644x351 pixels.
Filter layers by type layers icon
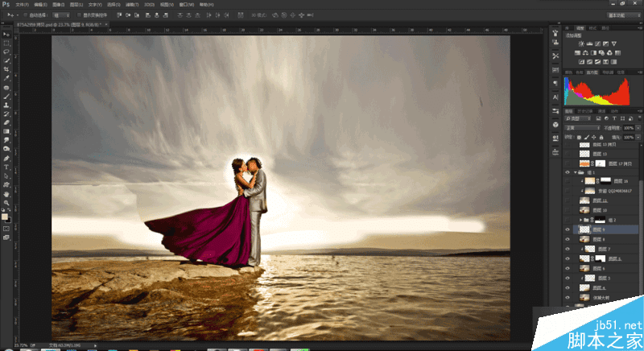coord(614,118)
